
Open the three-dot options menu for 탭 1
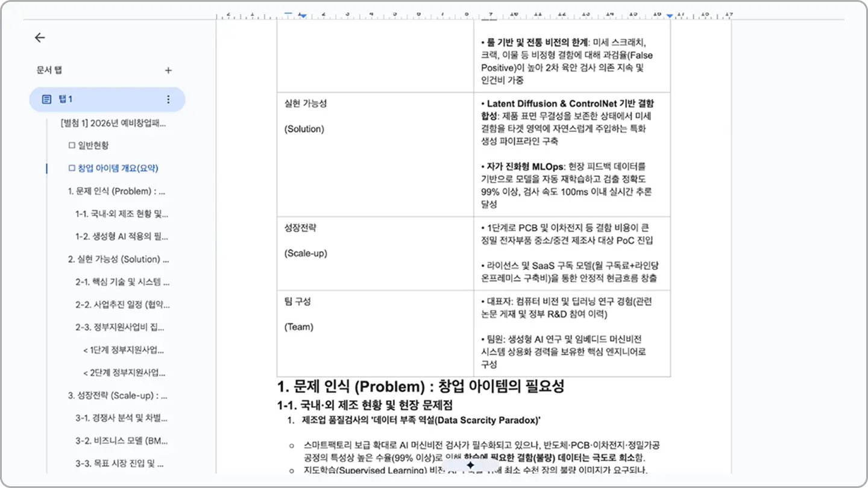168,99
